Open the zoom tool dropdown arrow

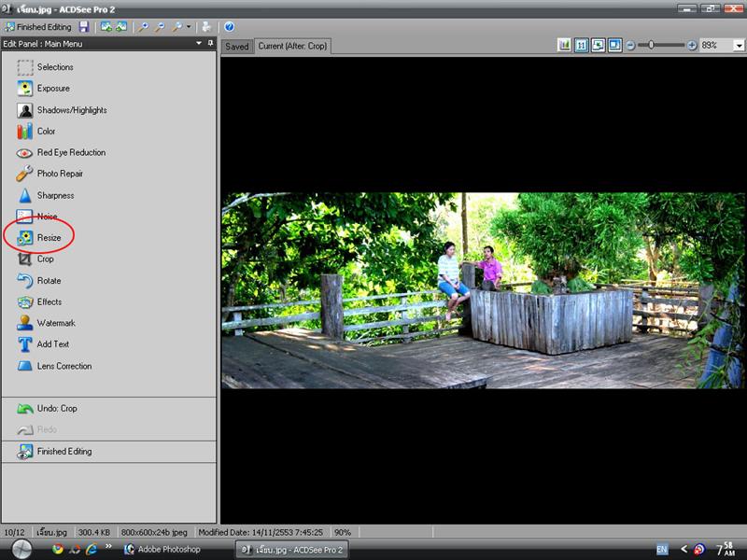(x=189, y=27)
